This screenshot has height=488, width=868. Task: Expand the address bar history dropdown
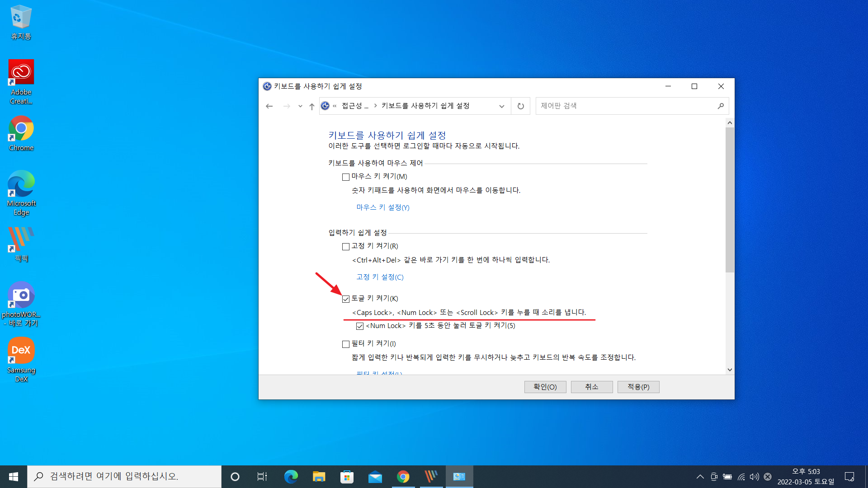coord(501,106)
